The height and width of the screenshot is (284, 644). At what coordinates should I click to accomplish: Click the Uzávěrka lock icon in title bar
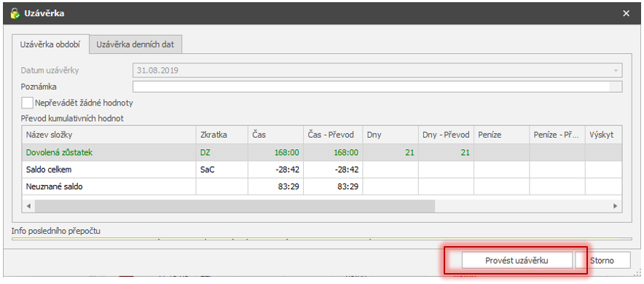click(x=15, y=14)
